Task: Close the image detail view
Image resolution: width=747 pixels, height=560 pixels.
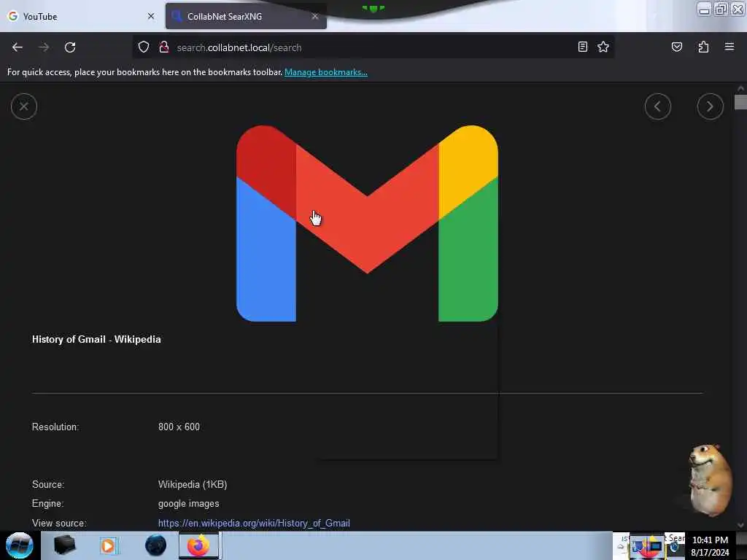Action: [x=24, y=106]
